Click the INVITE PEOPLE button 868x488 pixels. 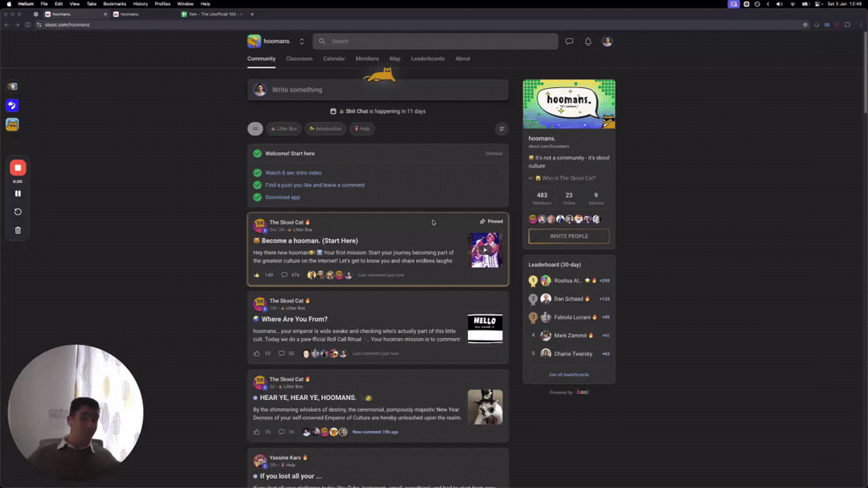tap(569, 236)
